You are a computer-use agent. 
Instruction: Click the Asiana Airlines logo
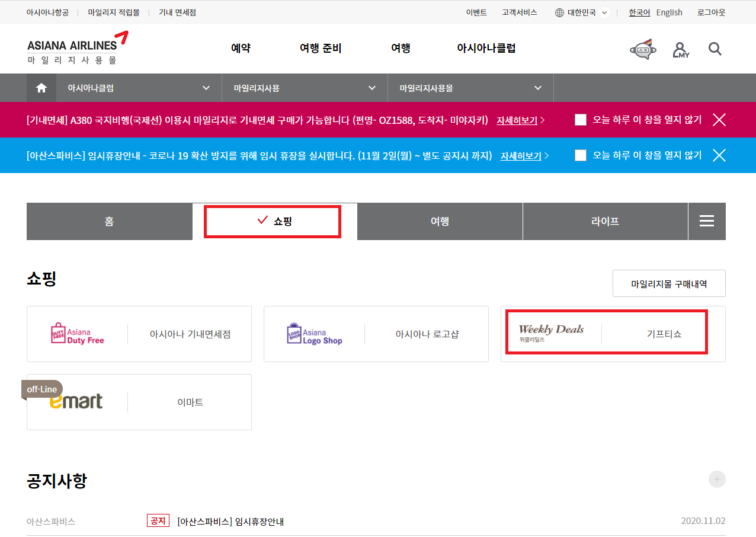(x=78, y=47)
